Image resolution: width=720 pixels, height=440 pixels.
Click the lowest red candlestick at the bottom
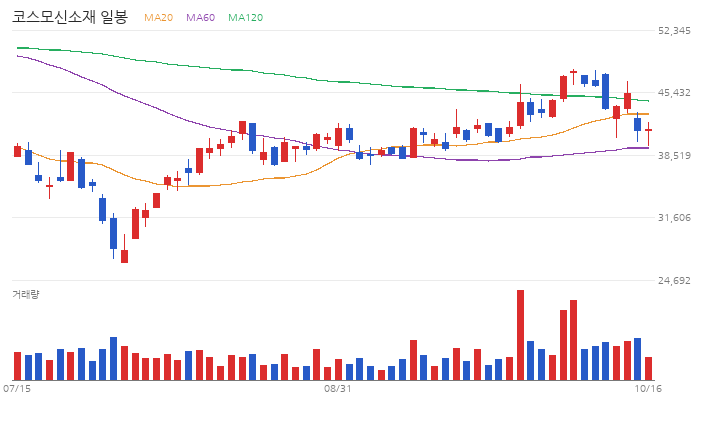pos(124,256)
